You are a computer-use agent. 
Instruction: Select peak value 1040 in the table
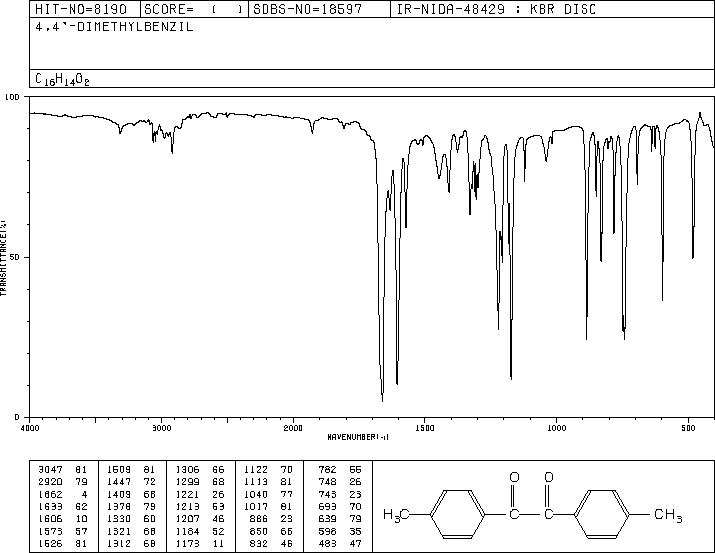(256, 494)
